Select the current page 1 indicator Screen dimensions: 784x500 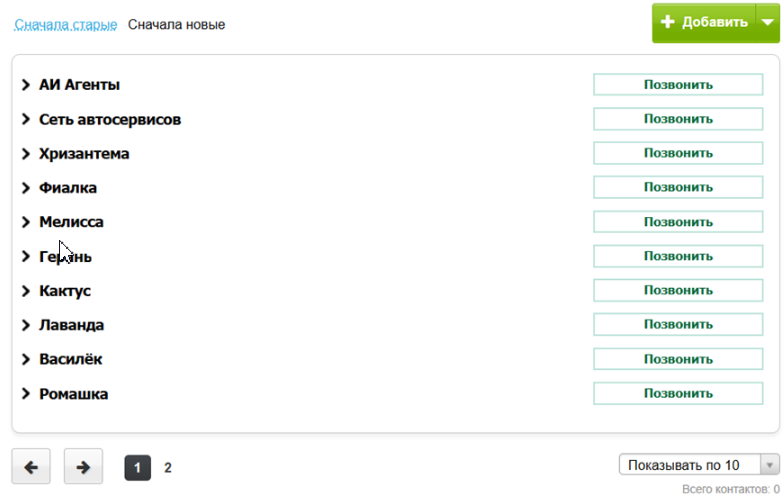click(x=137, y=467)
